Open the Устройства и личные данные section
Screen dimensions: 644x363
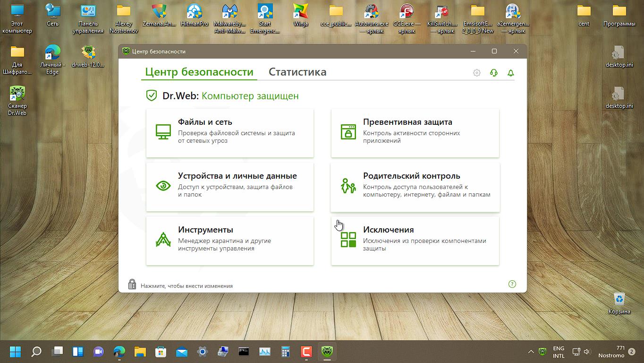(230, 187)
